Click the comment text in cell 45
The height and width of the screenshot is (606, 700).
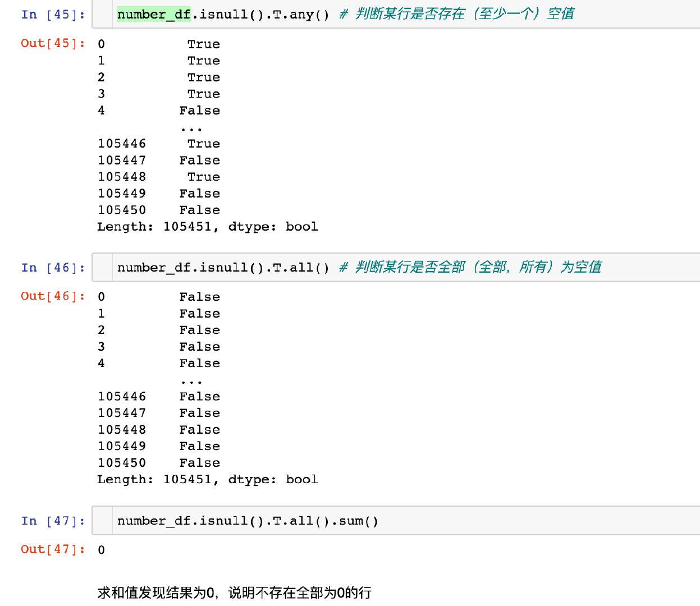click(456, 14)
